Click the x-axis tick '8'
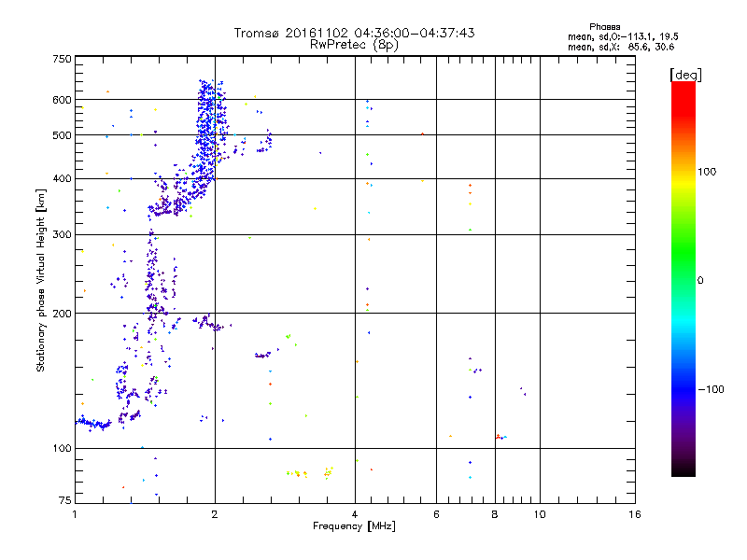Screen dimensions: 747x560 (495, 514)
